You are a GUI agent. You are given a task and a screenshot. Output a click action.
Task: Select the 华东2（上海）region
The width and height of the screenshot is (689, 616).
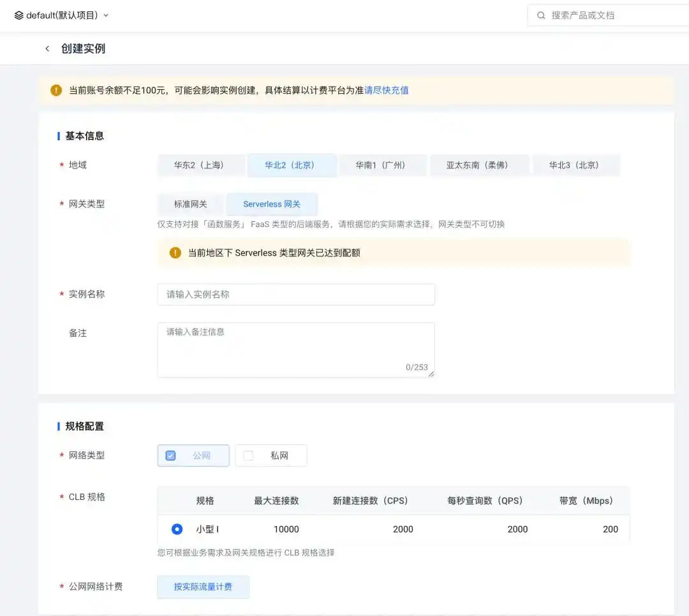[201, 165]
